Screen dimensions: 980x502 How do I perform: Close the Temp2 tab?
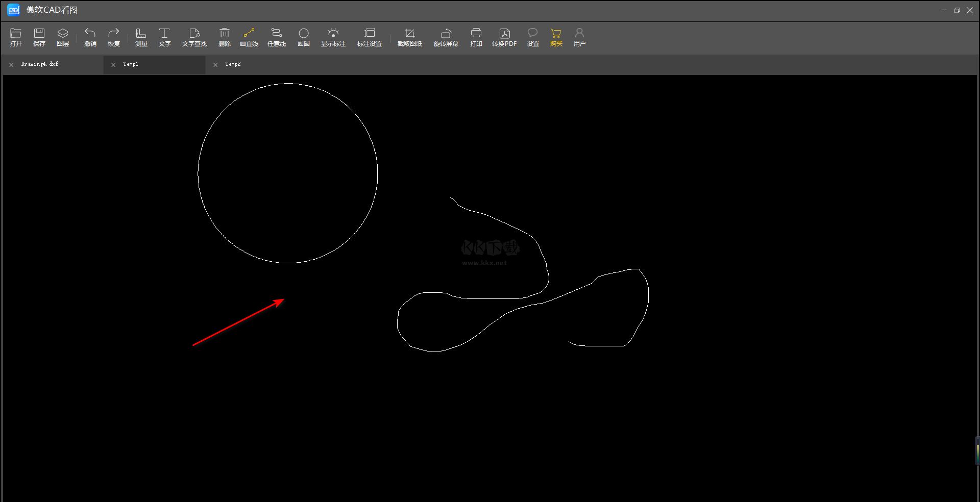click(215, 65)
